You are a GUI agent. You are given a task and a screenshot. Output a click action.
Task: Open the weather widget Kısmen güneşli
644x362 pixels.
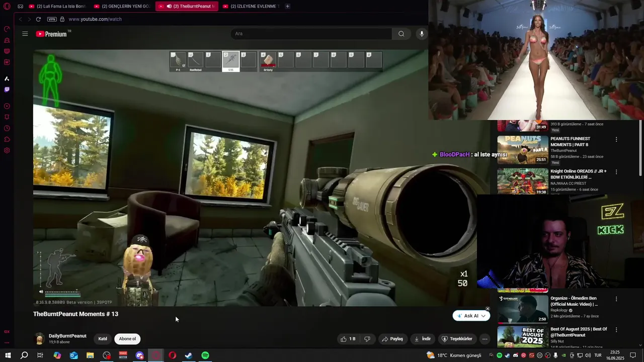click(x=454, y=355)
